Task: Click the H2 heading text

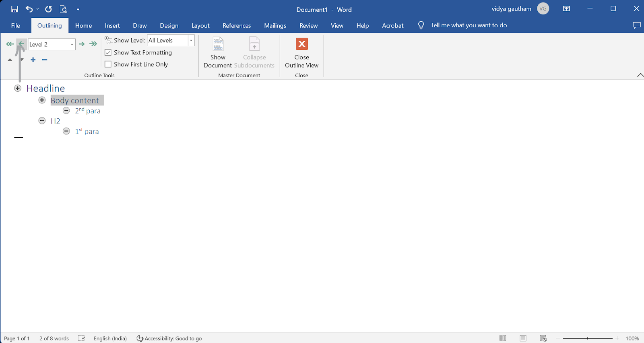Action: coord(56,121)
